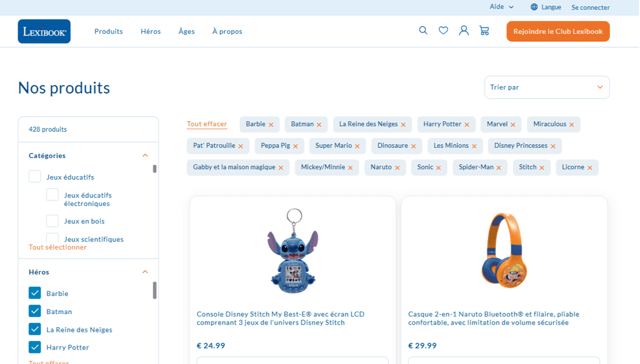640x364 pixels.
Task: Uncheck the Batman hero checkbox
Action: pyautogui.click(x=35, y=311)
